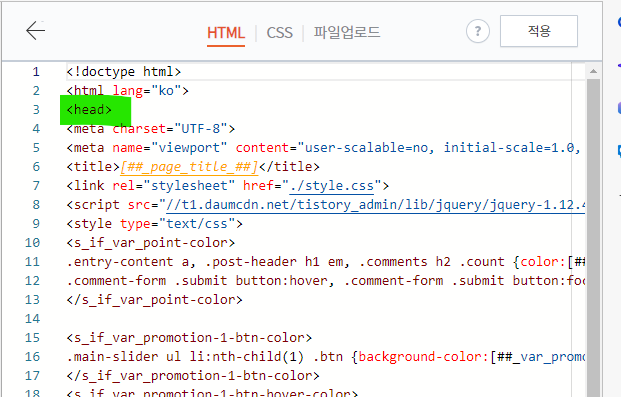The height and width of the screenshot is (397, 621).
Task: Go back with the left arrow icon
Action: click(36, 31)
